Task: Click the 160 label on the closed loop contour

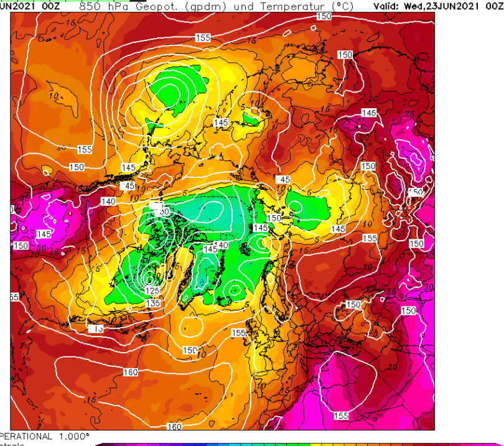Action: [x=131, y=372]
